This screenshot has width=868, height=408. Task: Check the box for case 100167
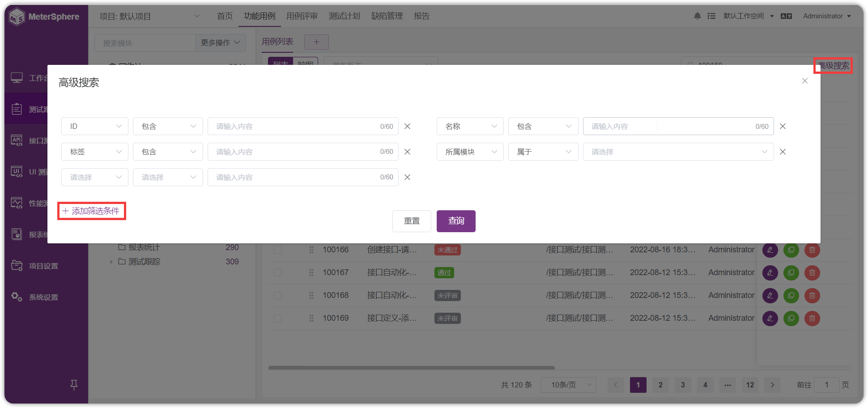point(278,272)
